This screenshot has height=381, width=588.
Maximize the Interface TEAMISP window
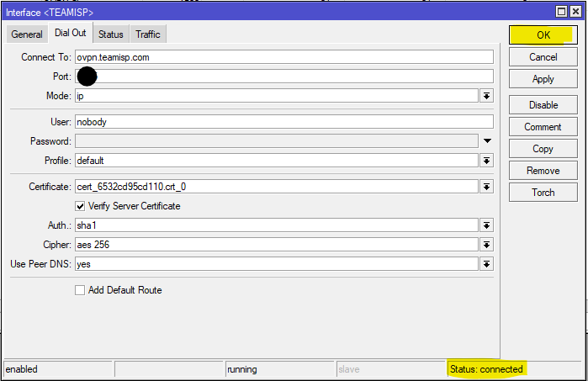tap(562, 11)
